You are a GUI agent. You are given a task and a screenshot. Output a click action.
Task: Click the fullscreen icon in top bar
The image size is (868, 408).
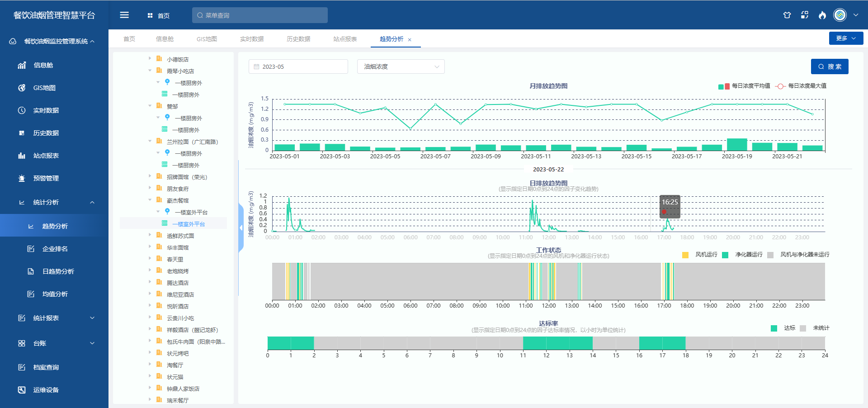pyautogui.click(x=805, y=15)
